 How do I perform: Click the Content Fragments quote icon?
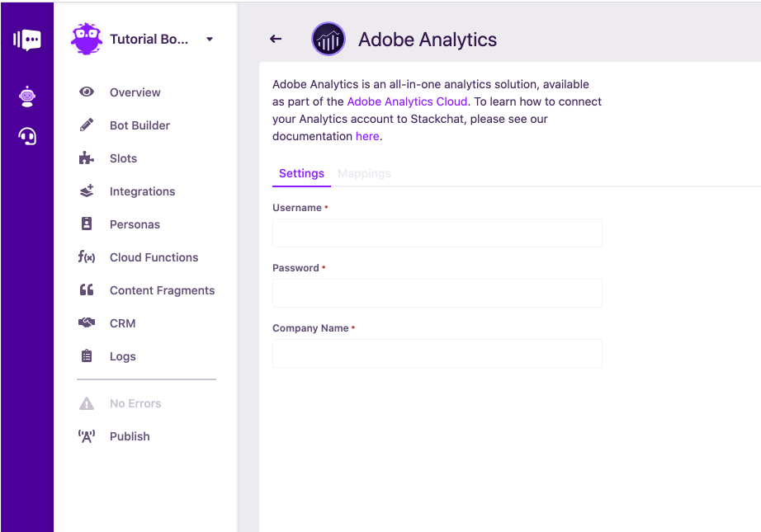tap(87, 290)
